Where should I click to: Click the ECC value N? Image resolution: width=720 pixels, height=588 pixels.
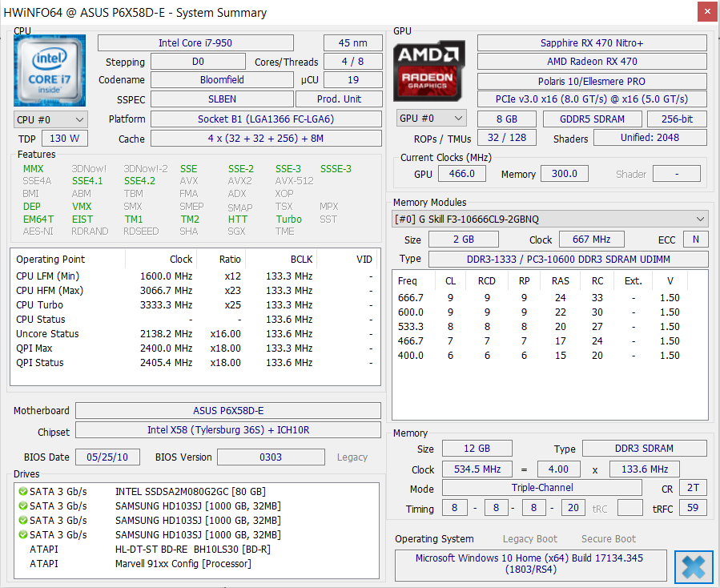[x=696, y=240]
